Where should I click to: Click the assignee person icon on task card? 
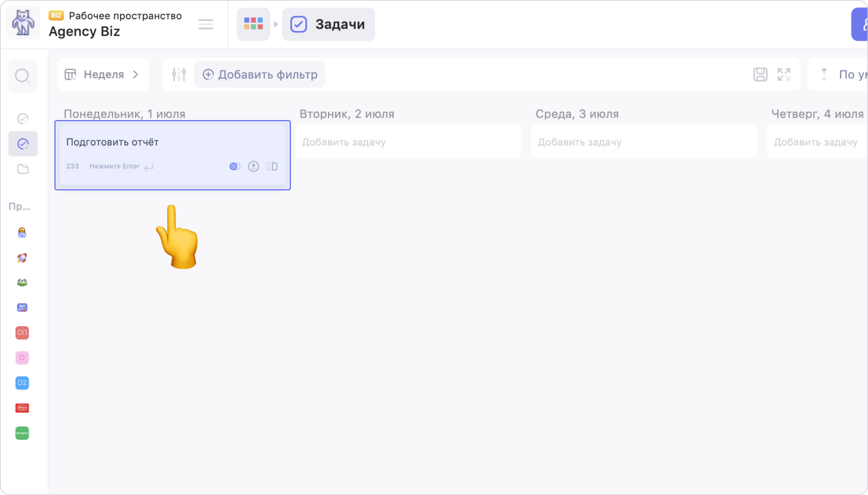coord(253,167)
